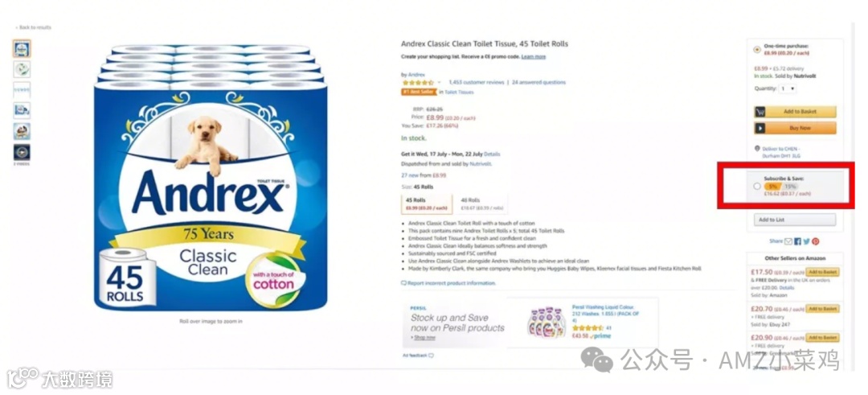The width and height of the screenshot is (868, 395).
Task: Click the delivery location pin icon
Action: (757, 149)
